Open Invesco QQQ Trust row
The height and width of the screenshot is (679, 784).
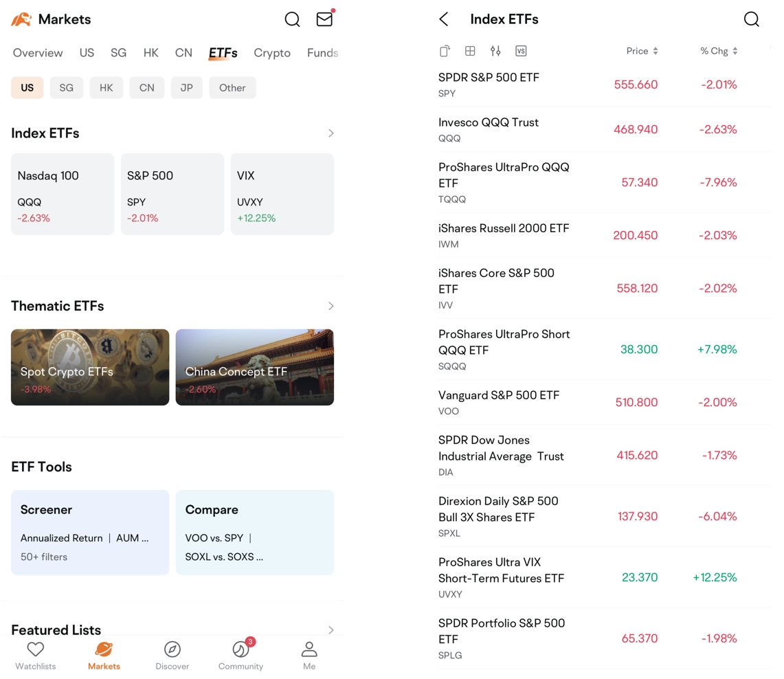(x=604, y=129)
